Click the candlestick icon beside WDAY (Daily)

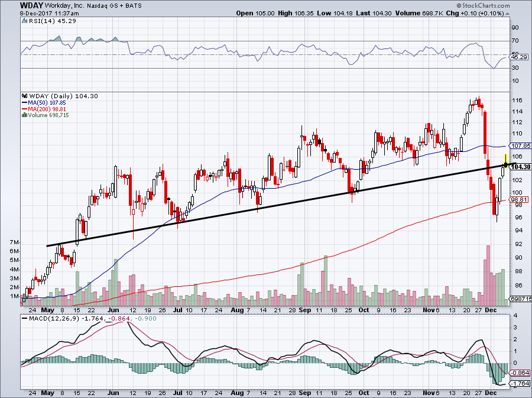[x=24, y=96]
